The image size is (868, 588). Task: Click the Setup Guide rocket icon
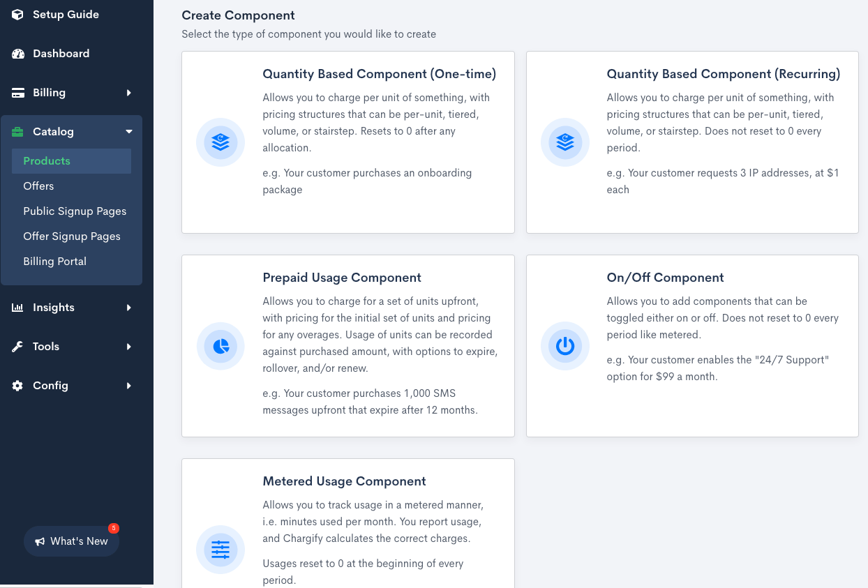[x=17, y=14]
